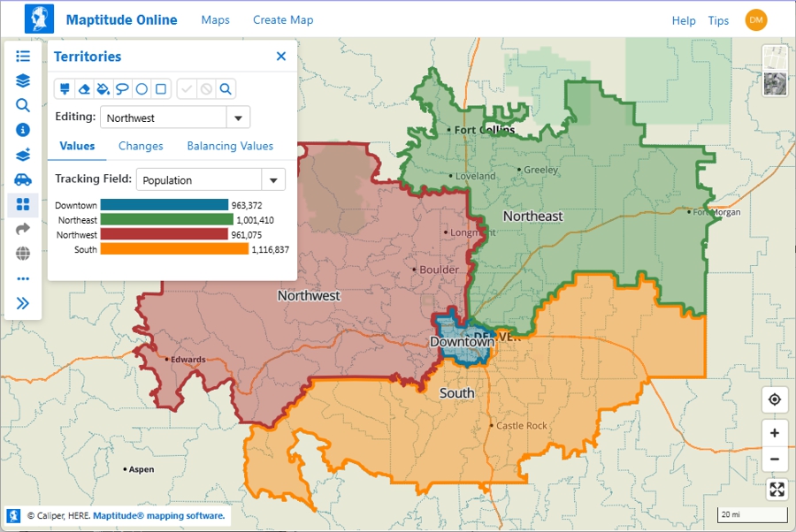The image size is (796, 532).
Task: Open the Maps menu
Action: tap(215, 19)
